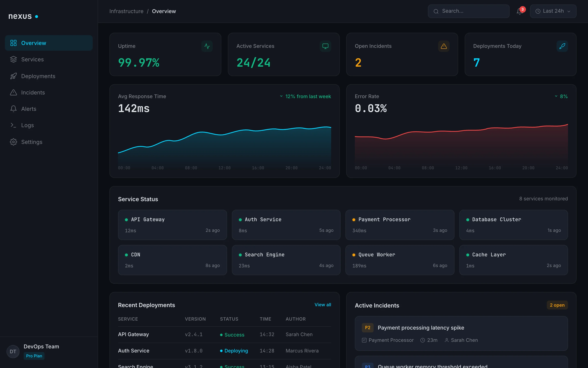Click the Deployments Today rocket icon
The image size is (588, 368).
[562, 46]
